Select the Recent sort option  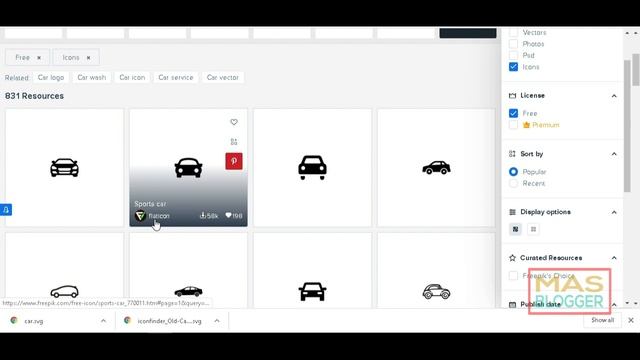[x=513, y=183]
